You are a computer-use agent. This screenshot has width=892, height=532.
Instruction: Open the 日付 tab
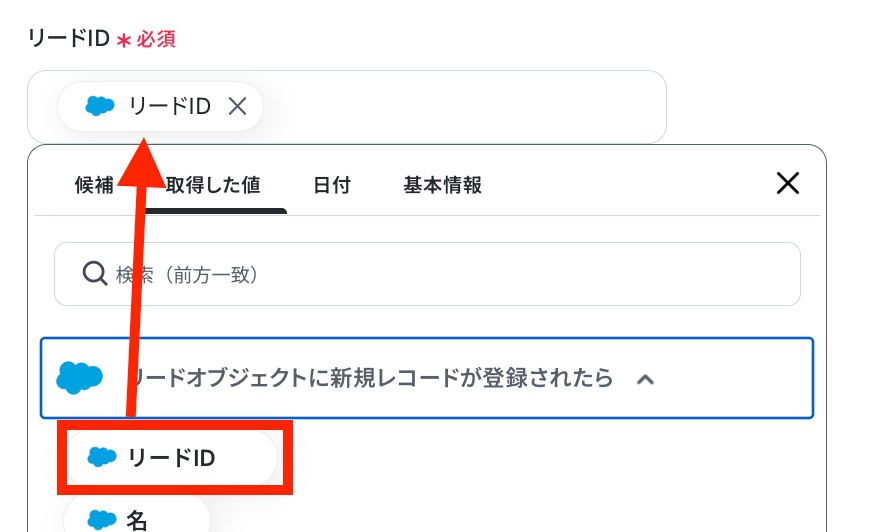(x=332, y=185)
